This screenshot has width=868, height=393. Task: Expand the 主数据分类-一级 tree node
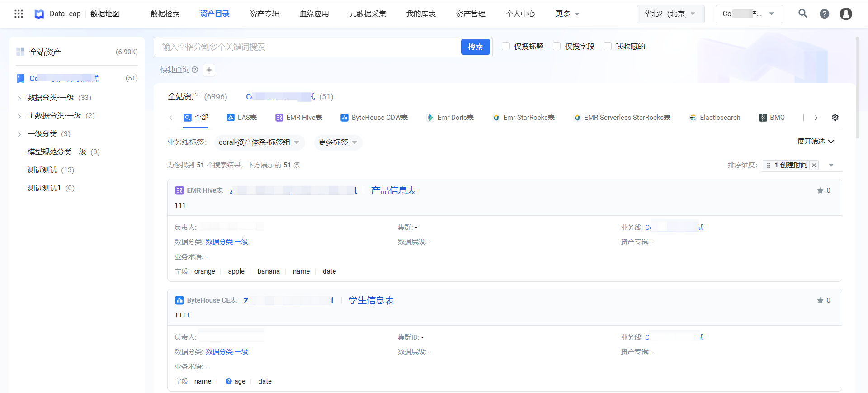coord(19,116)
